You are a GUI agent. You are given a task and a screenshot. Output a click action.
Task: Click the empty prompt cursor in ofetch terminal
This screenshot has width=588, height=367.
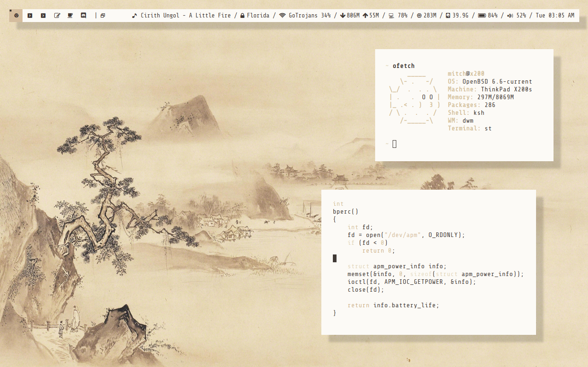coord(394,144)
